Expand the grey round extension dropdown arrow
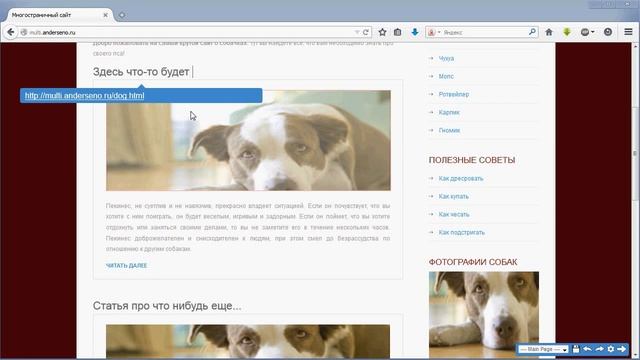The image size is (640, 360). [593, 32]
